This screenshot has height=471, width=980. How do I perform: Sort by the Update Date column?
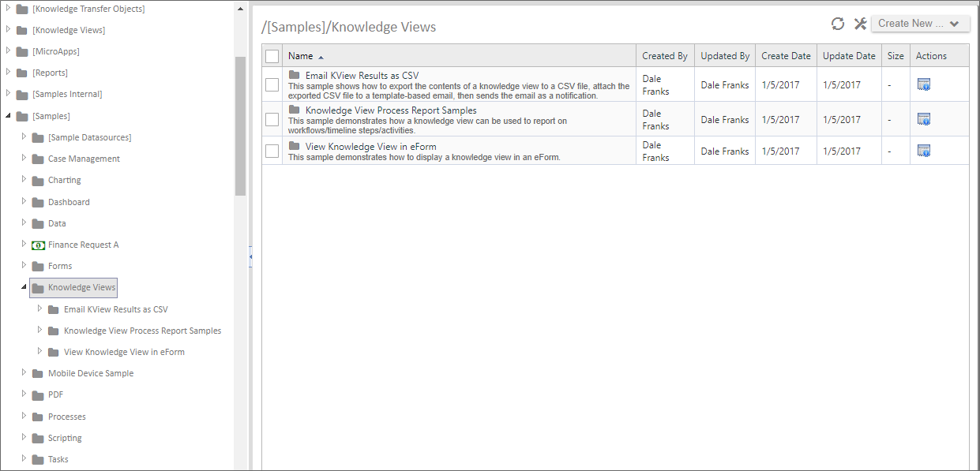tap(849, 56)
